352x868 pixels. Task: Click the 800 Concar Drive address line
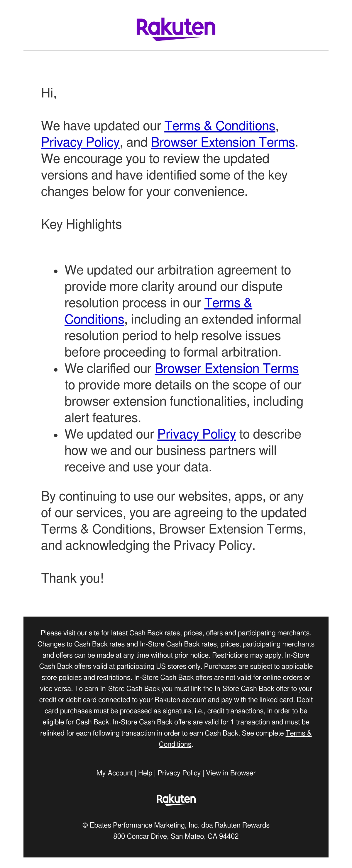[176, 836]
